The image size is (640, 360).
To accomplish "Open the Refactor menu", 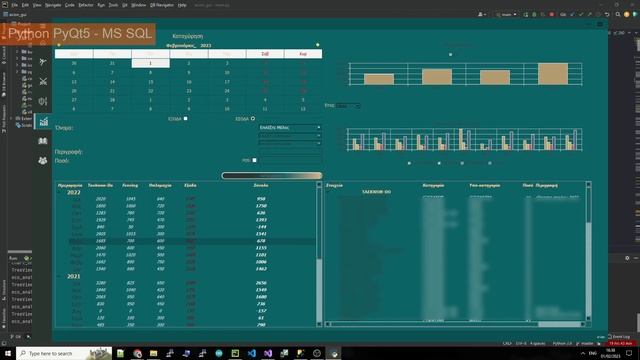I will (86, 5).
